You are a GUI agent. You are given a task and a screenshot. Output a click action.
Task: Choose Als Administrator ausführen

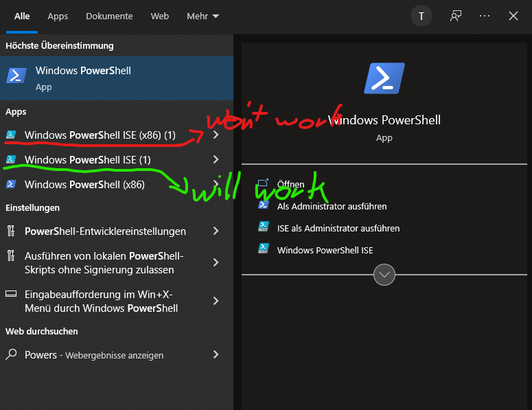[x=332, y=206]
